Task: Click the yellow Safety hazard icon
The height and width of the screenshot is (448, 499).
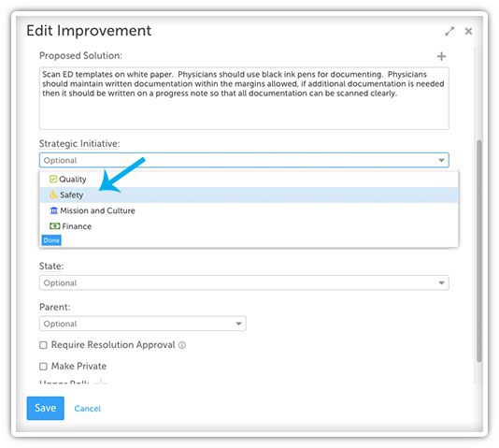Action: (x=53, y=195)
